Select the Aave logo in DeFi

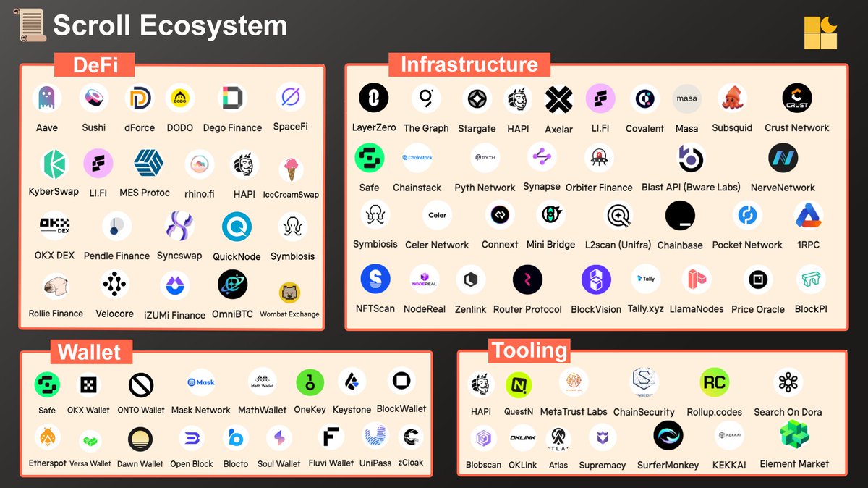click(46, 98)
